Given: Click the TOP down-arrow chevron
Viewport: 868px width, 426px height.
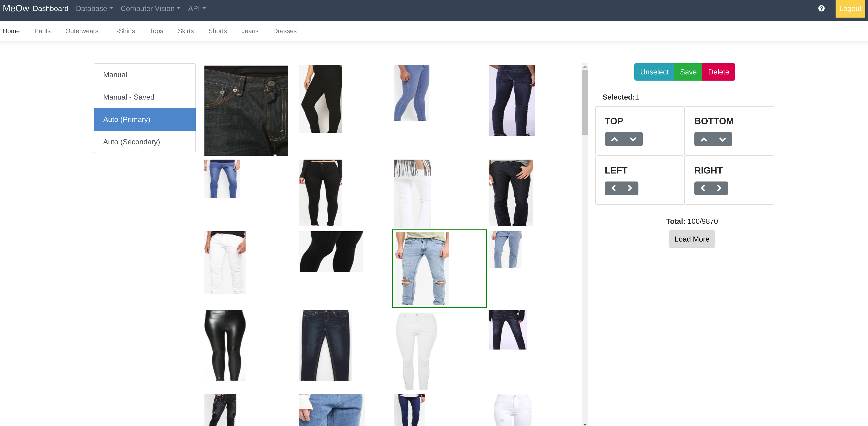Looking at the screenshot, I should tap(633, 139).
